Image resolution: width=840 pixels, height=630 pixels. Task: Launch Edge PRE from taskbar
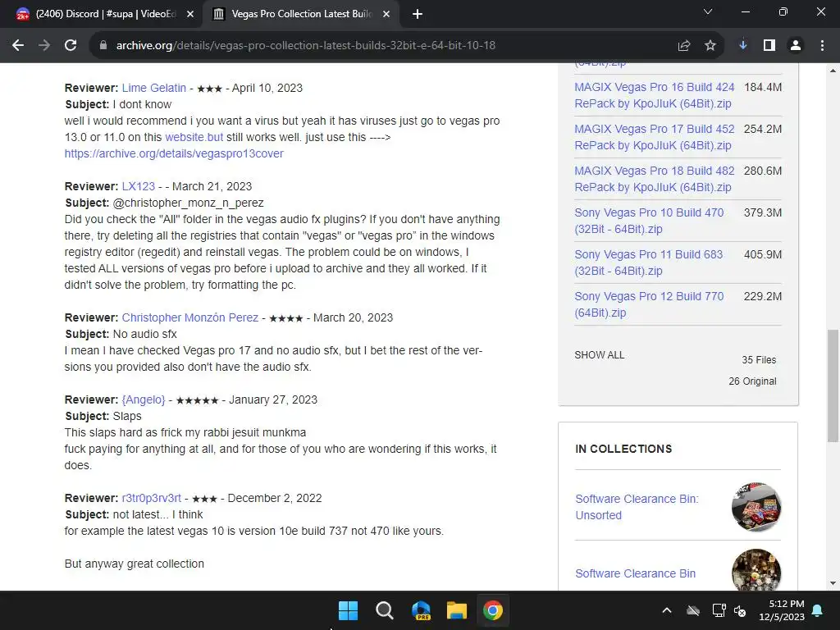pyautogui.click(x=421, y=610)
